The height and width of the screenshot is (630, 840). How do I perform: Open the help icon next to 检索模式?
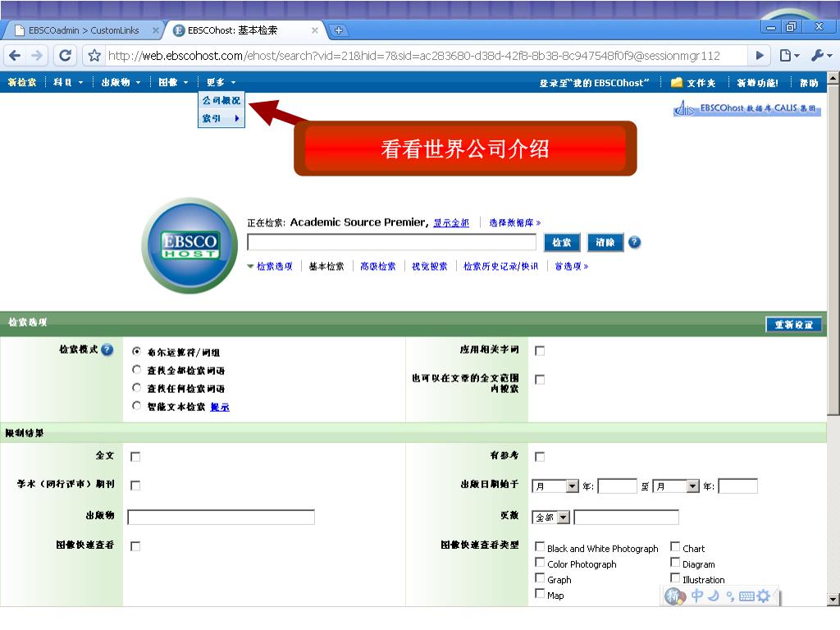(x=107, y=349)
